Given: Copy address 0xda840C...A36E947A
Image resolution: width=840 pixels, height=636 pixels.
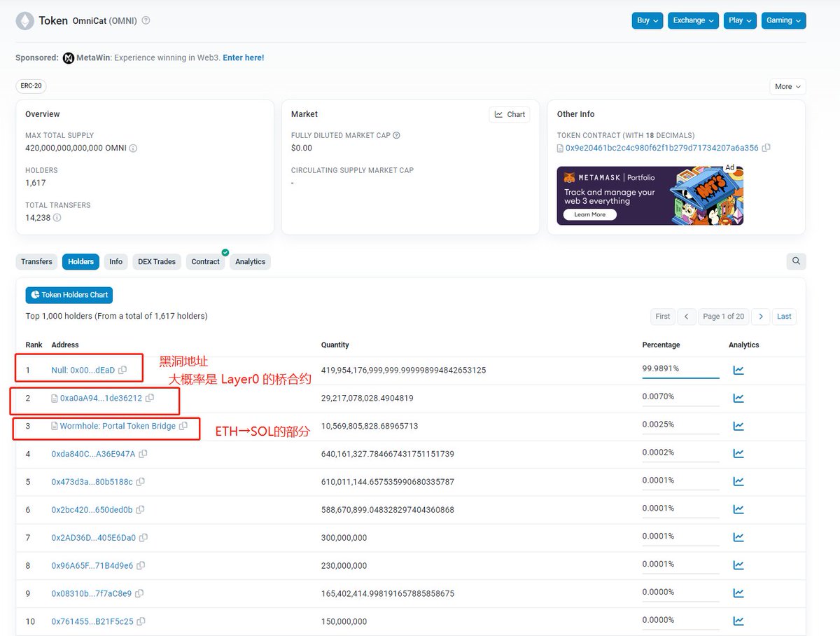Looking at the screenshot, I should click(143, 454).
